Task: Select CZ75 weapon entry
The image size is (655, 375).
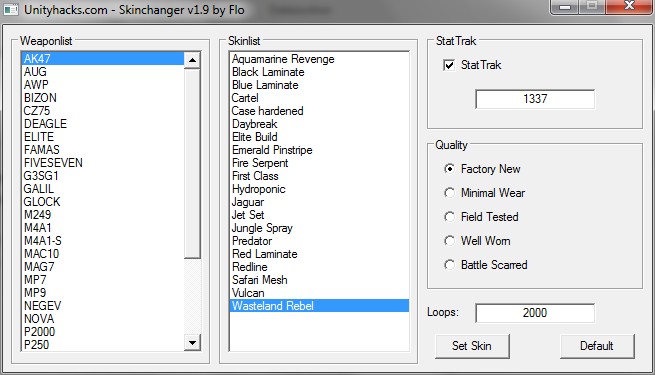Action: [103, 111]
